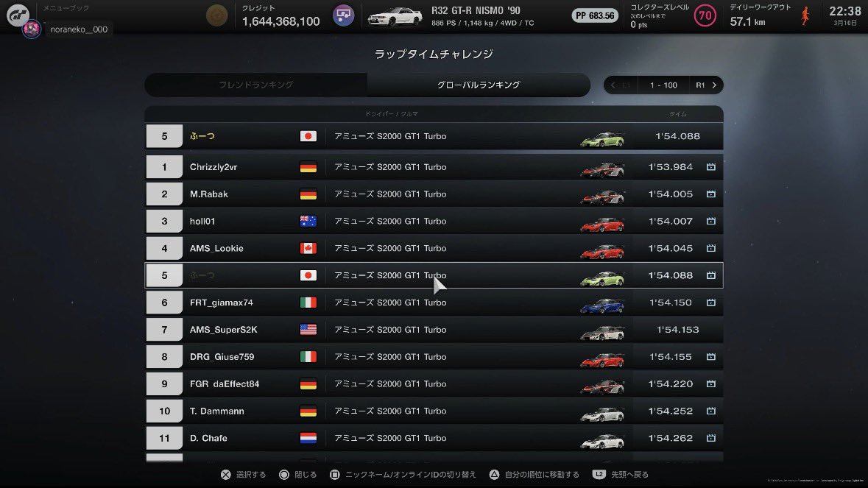The height and width of the screenshot is (488, 868).
Task: Click L2 先頭へ戻る hint
Action: [621, 474]
